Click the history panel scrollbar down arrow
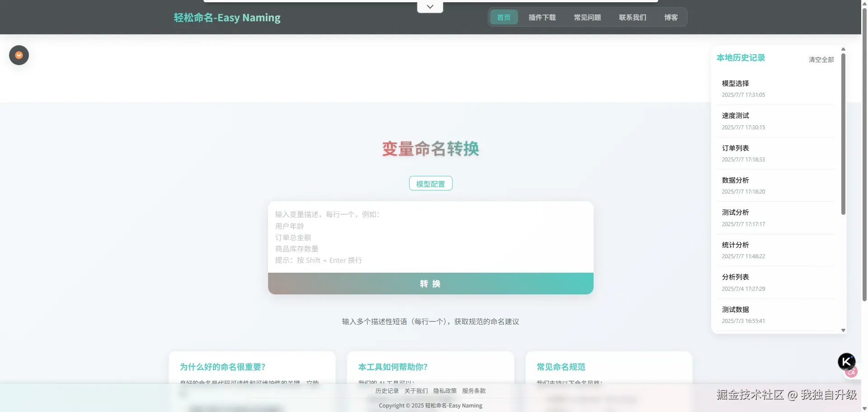Viewport: 868px width, 412px height. 843,330
